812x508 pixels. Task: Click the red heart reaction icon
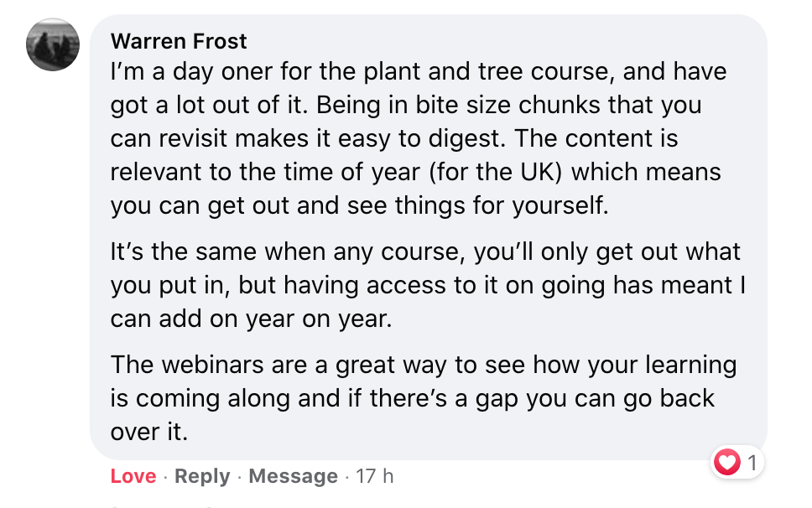point(726,462)
